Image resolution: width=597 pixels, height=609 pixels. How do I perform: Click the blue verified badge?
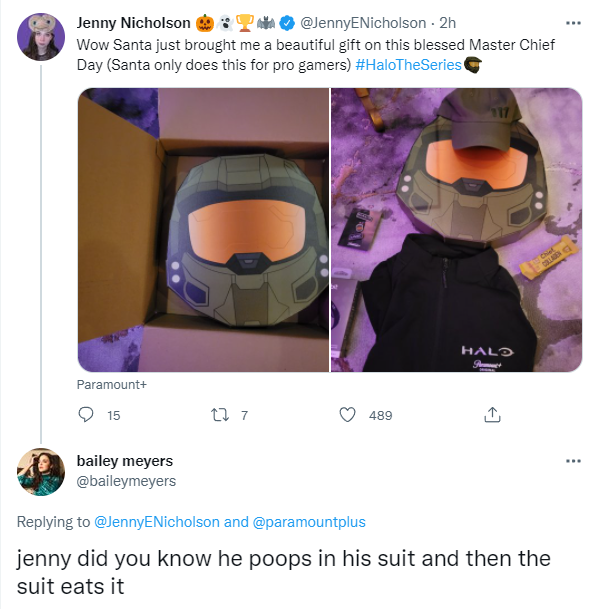[x=287, y=23]
